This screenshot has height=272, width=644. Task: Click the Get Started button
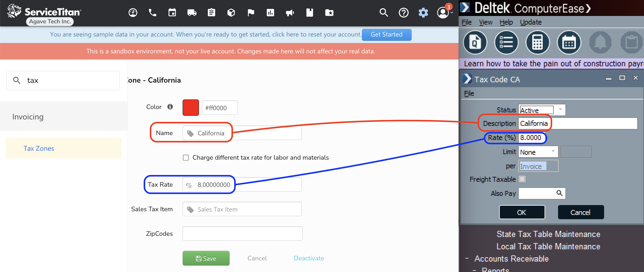coord(386,35)
